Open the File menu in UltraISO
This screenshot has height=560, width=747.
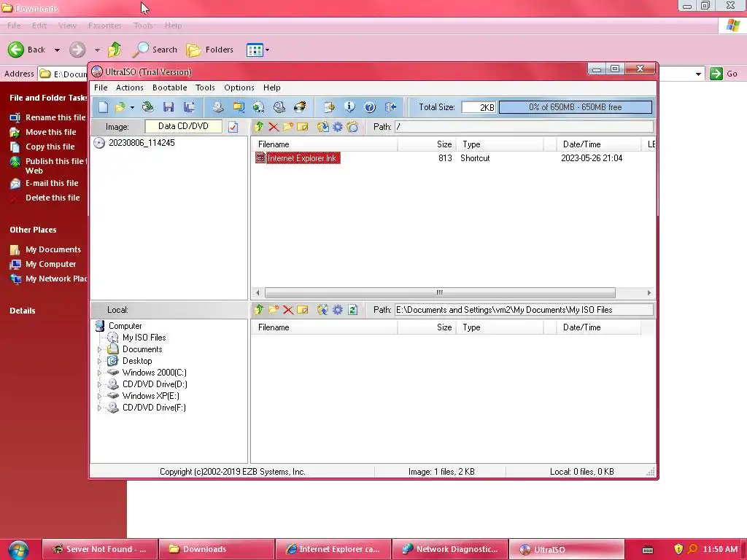101,87
